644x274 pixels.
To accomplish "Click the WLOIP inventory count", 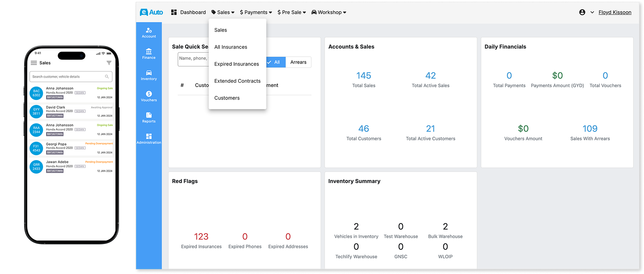I will (x=445, y=247).
